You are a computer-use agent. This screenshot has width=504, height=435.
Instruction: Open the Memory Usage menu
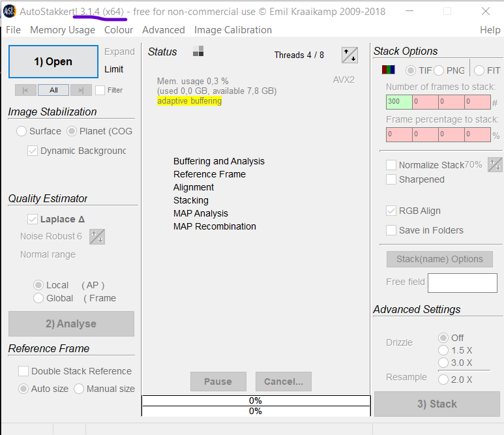click(63, 30)
